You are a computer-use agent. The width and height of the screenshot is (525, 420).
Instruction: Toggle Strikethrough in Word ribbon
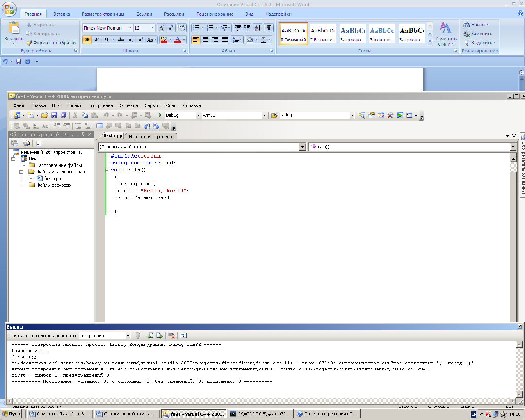[x=121, y=40]
